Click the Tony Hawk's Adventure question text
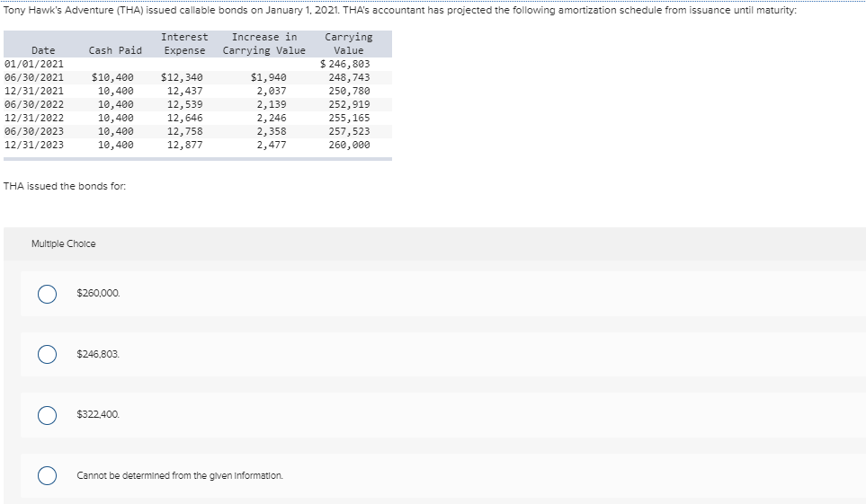866x504 pixels. click(x=400, y=11)
